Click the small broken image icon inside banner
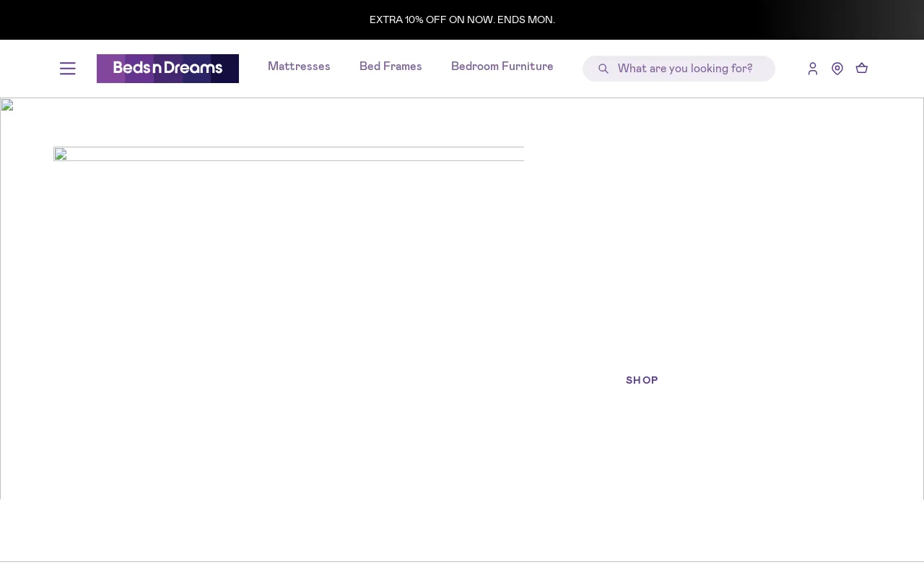Screen dimensions: 924x578 point(60,154)
